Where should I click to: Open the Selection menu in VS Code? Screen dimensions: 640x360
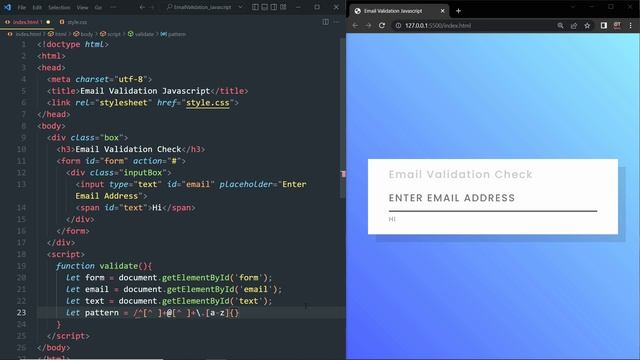tap(59, 7)
